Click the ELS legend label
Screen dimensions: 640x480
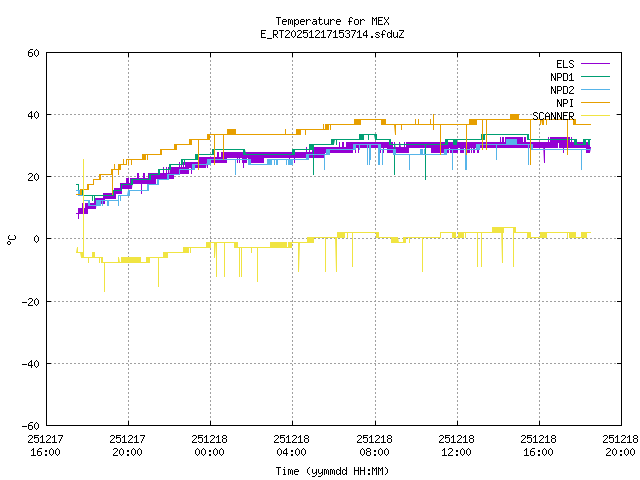(564, 63)
